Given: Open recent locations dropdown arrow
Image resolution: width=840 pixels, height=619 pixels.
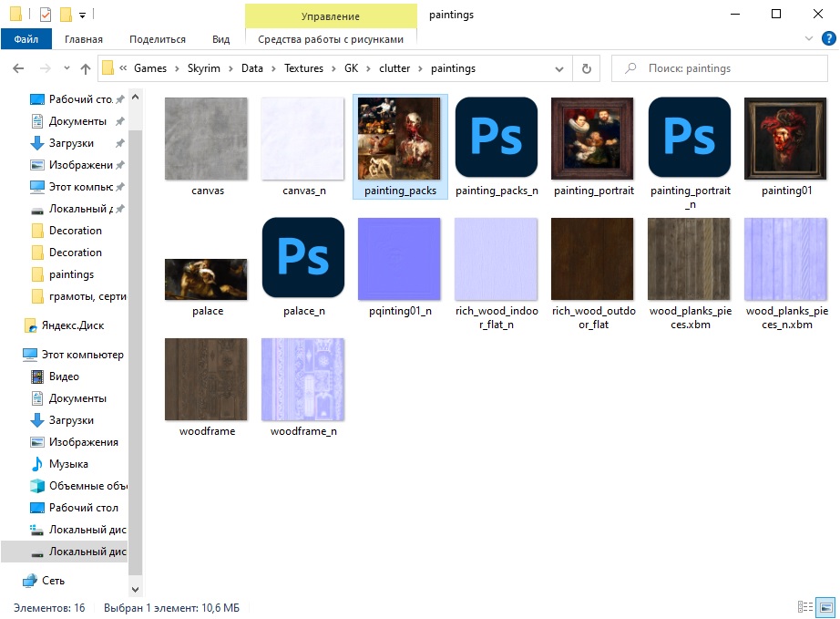Looking at the screenshot, I should [x=67, y=68].
